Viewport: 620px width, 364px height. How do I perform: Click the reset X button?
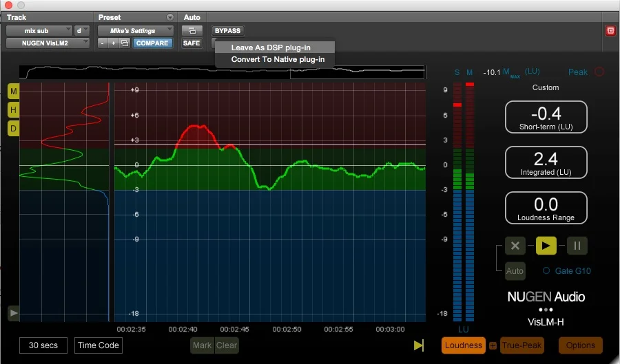click(x=515, y=246)
